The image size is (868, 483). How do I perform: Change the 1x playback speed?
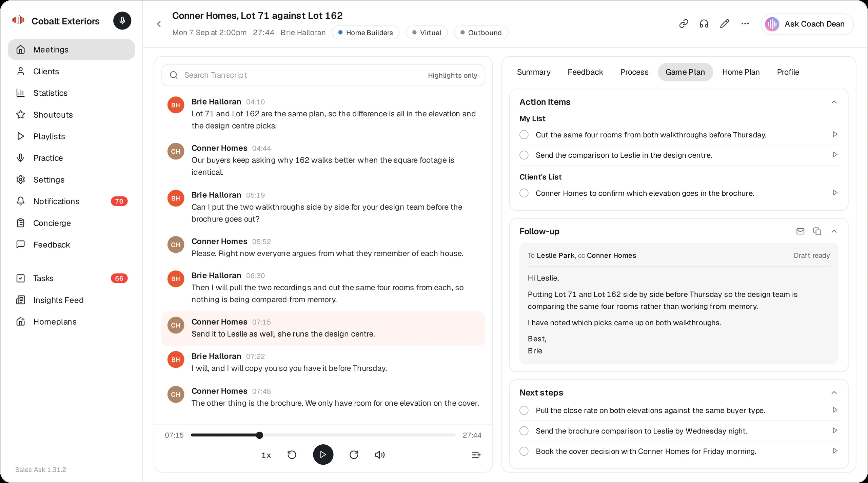pos(266,455)
